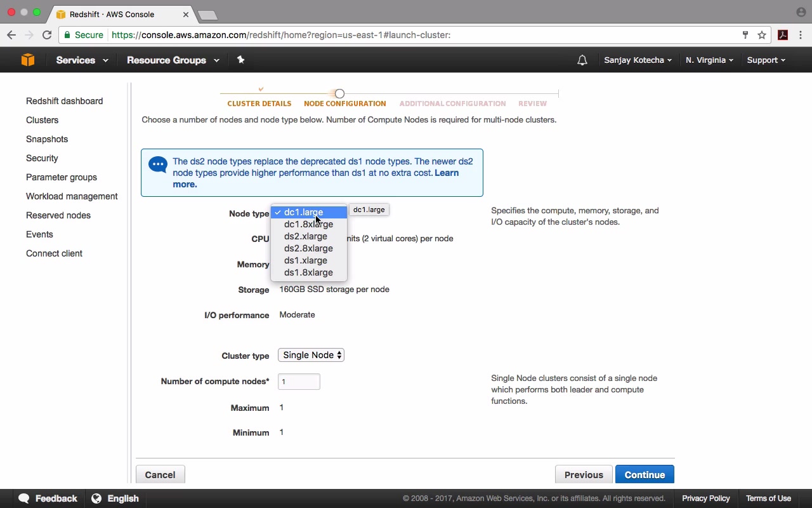Open the N. Virginia region selector
Screen dimensions: 812x508
(709, 60)
